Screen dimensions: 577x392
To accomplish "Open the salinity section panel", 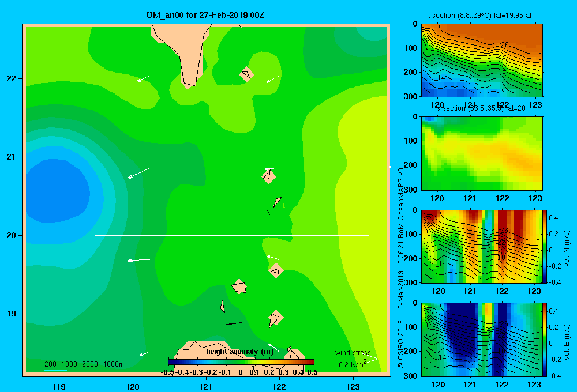I will click(482, 153).
